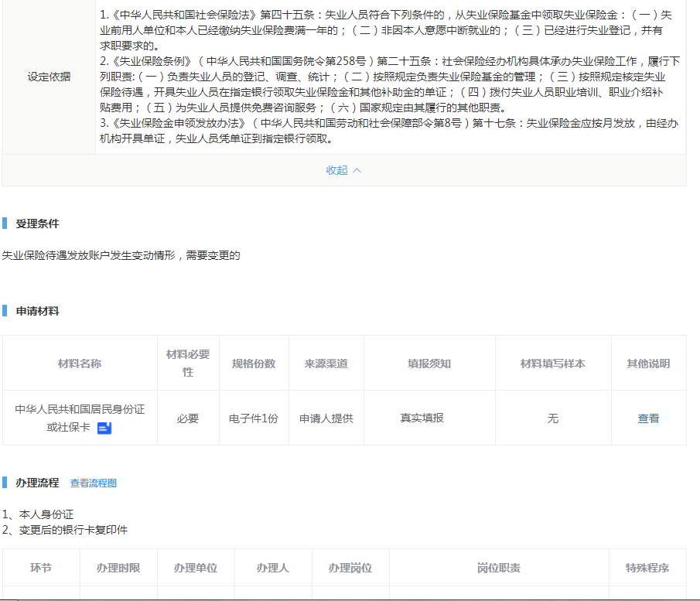Screen dimensions: 700x601
Task: Select the 材料必要性 column header
Action: pyautogui.click(x=188, y=363)
